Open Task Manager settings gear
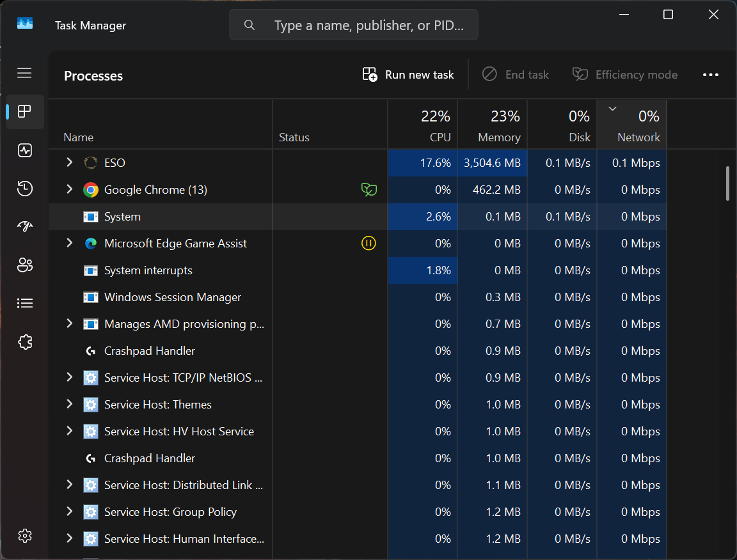Image resolution: width=737 pixels, height=560 pixels. pyautogui.click(x=24, y=536)
